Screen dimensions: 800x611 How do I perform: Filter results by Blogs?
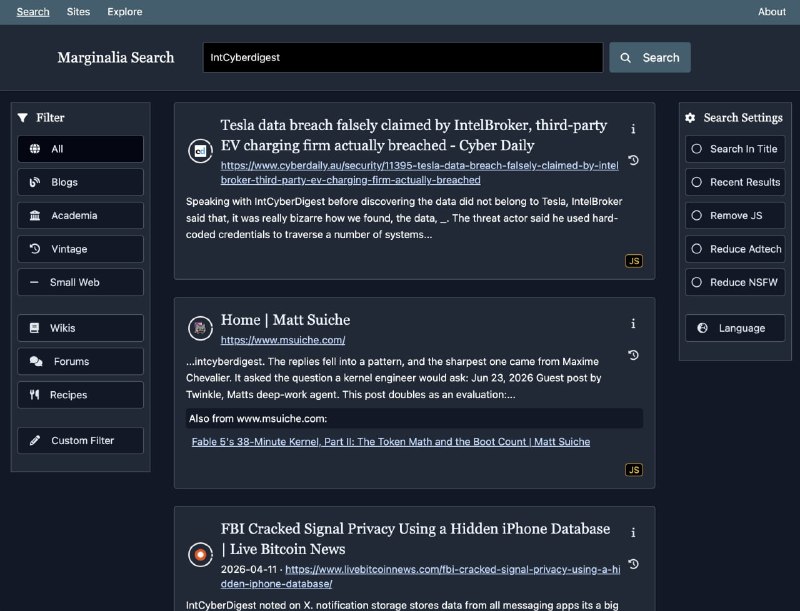pos(81,182)
